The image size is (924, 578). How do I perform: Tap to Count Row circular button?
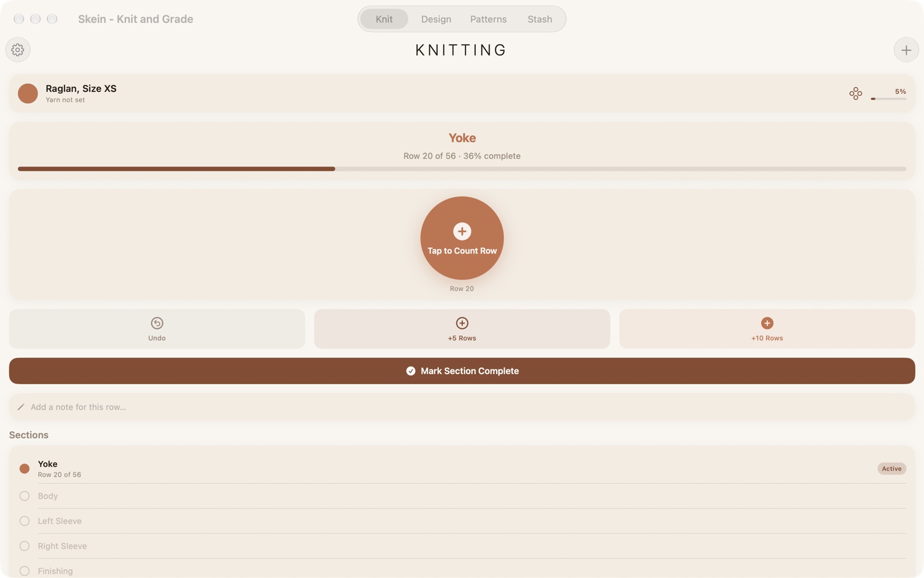[x=462, y=238]
